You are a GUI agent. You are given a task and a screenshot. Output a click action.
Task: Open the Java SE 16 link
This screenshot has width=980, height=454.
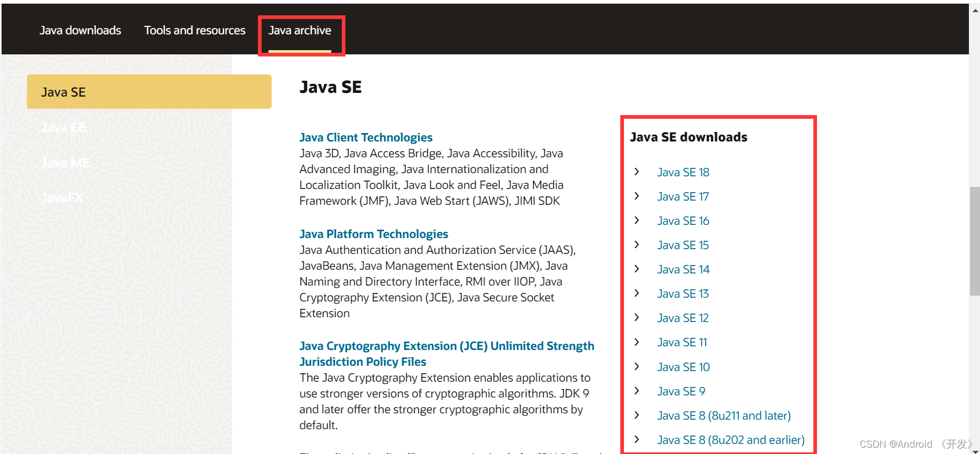coord(683,221)
